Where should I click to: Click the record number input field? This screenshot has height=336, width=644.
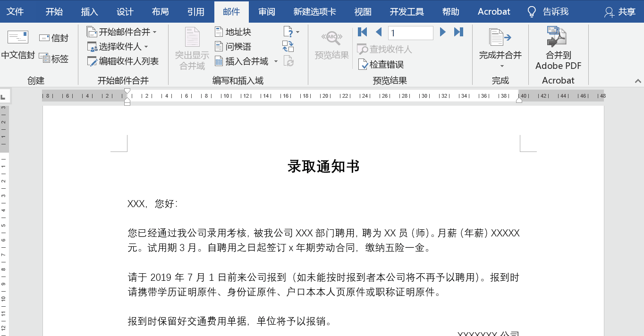pyautogui.click(x=410, y=33)
